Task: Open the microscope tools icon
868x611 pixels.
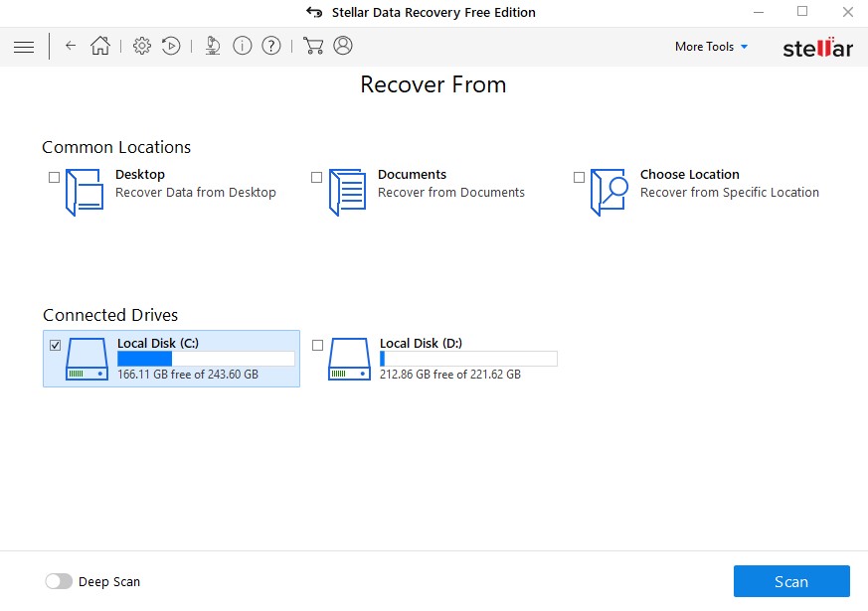Action: (213, 46)
